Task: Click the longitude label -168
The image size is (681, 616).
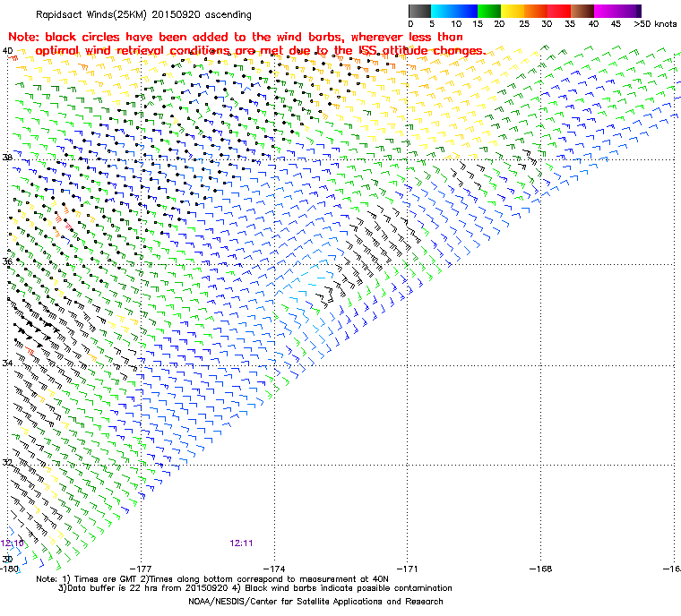Action: click(x=540, y=569)
